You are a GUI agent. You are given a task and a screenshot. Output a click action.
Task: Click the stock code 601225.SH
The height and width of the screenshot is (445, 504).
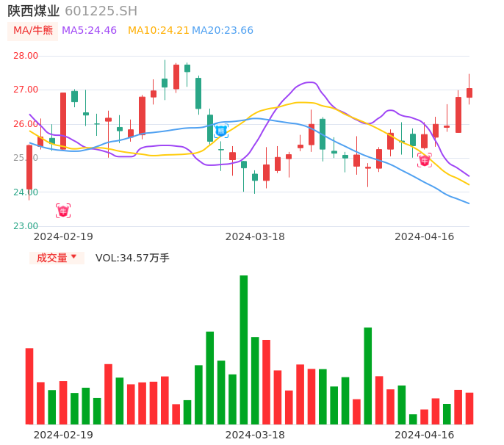(x=101, y=11)
